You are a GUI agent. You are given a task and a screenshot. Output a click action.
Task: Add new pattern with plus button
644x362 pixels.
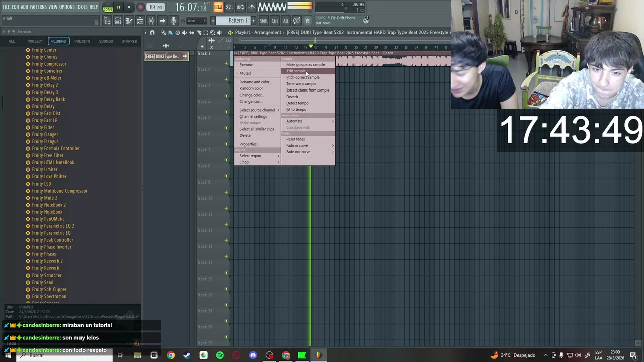pos(253,21)
